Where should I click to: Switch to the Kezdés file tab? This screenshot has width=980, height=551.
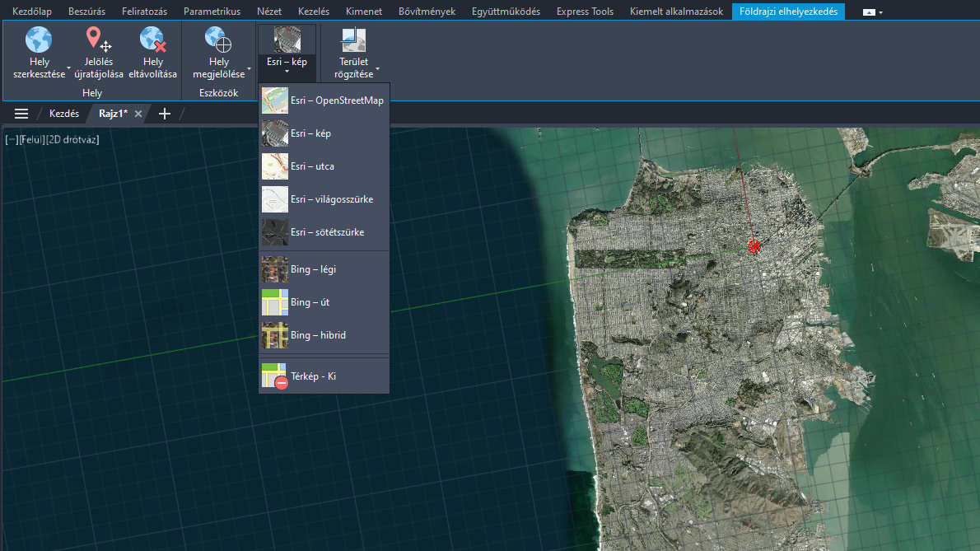pos(64,114)
